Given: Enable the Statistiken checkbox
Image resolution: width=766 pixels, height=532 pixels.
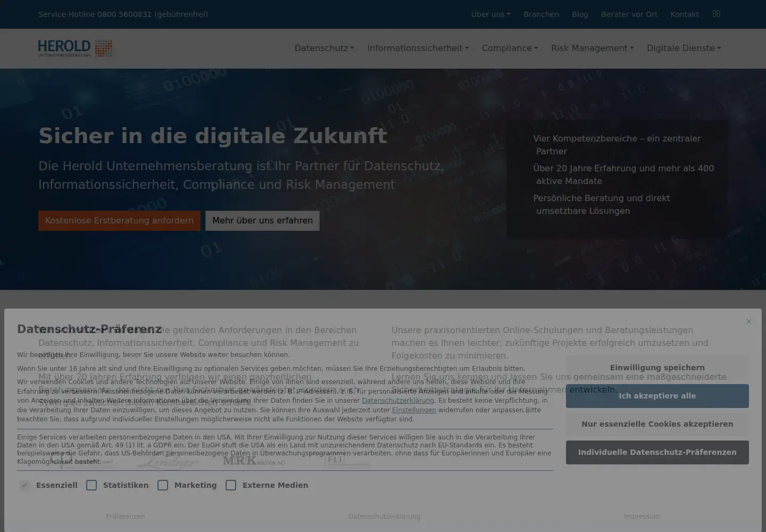Looking at the screenshot, I should (x=91, y=485).
